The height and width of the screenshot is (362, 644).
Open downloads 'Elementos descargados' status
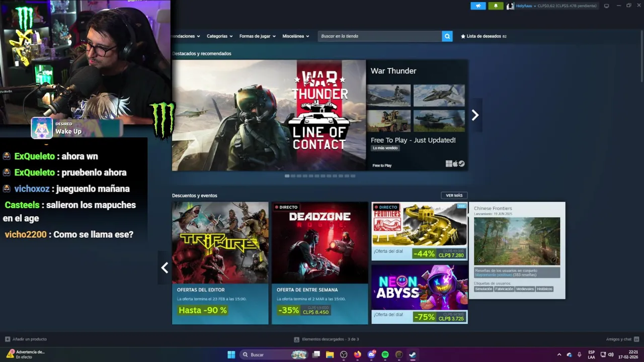pos(326,339)
